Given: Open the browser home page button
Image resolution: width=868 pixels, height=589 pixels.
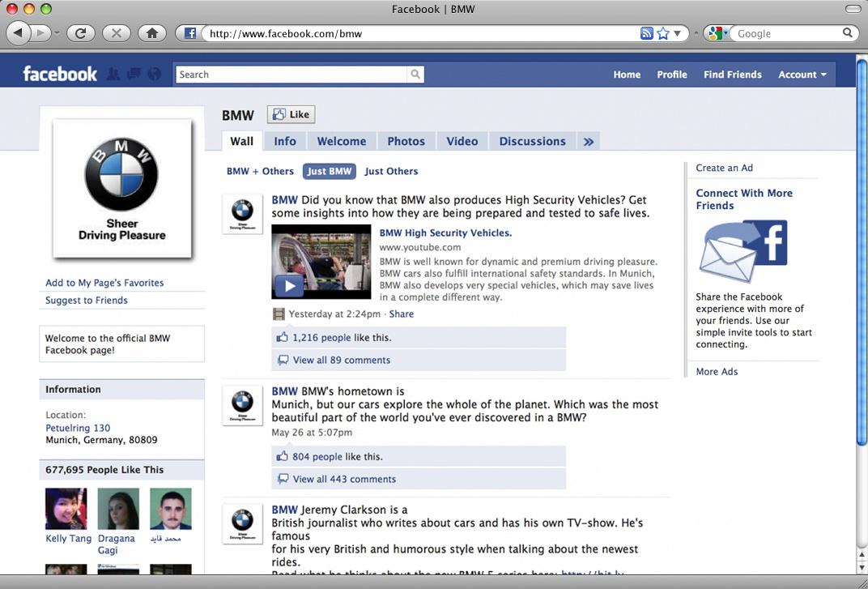Looking at the screenshot, I should tap(151, 33).
